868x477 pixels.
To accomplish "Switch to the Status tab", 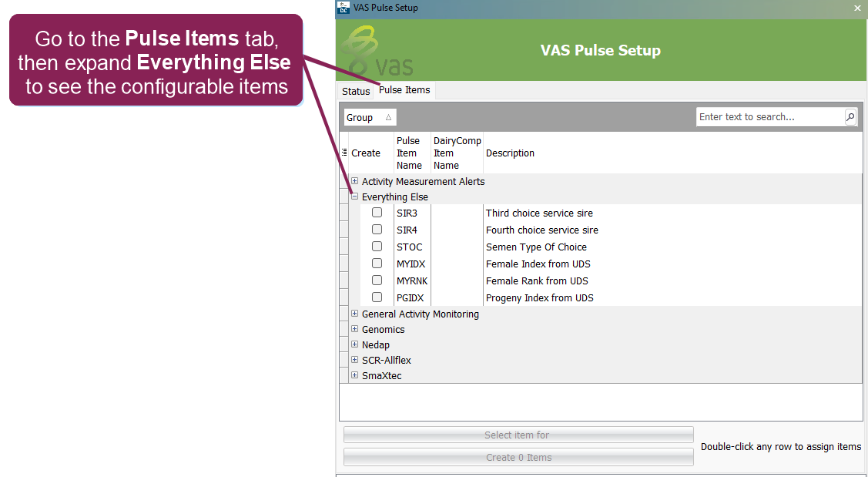I will click(356, 91).
